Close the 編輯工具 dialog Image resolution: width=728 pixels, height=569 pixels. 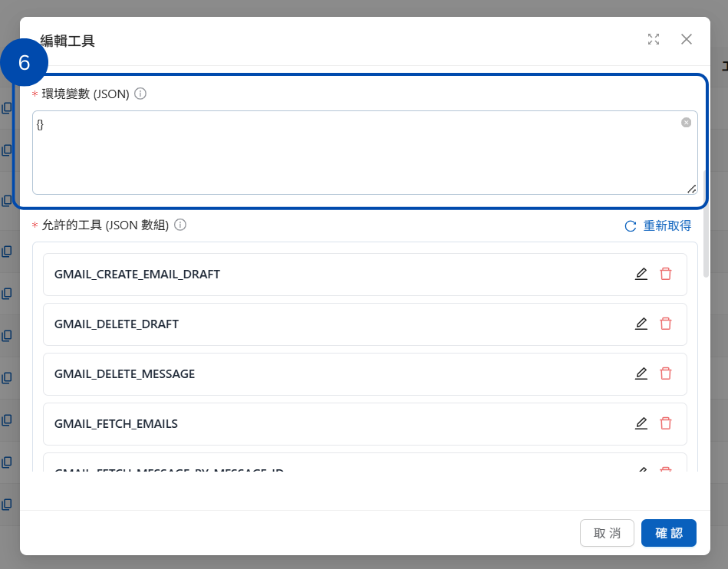click(x=687, y=39)
